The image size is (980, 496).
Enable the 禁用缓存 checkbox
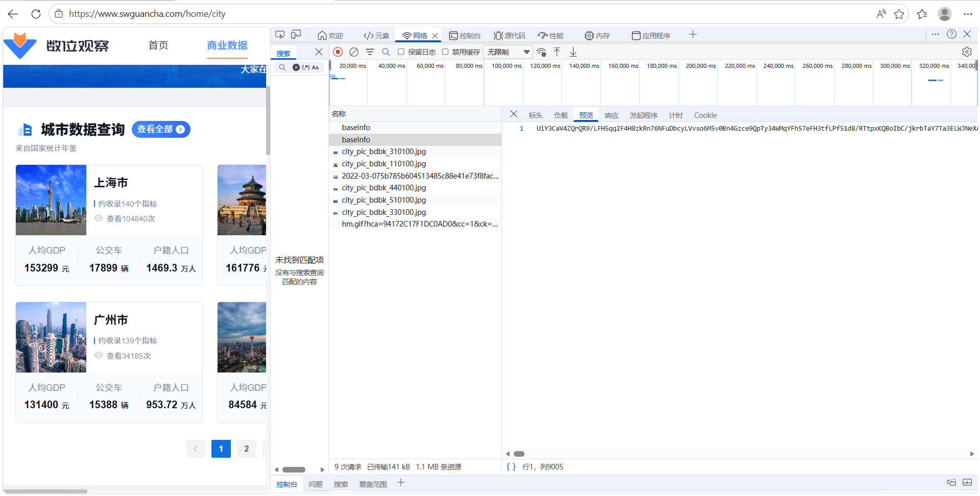click(445, 52)
